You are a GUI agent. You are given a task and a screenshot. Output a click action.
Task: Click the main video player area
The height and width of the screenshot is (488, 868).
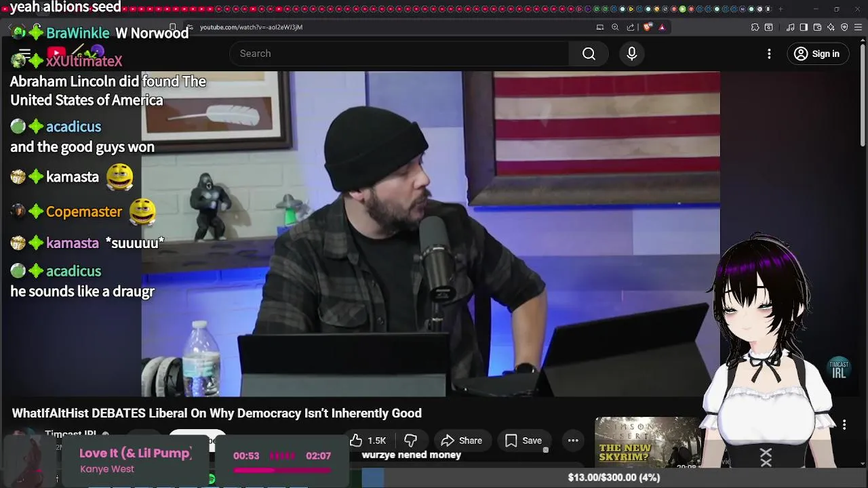pyautogui.click(x=431, y=234)
